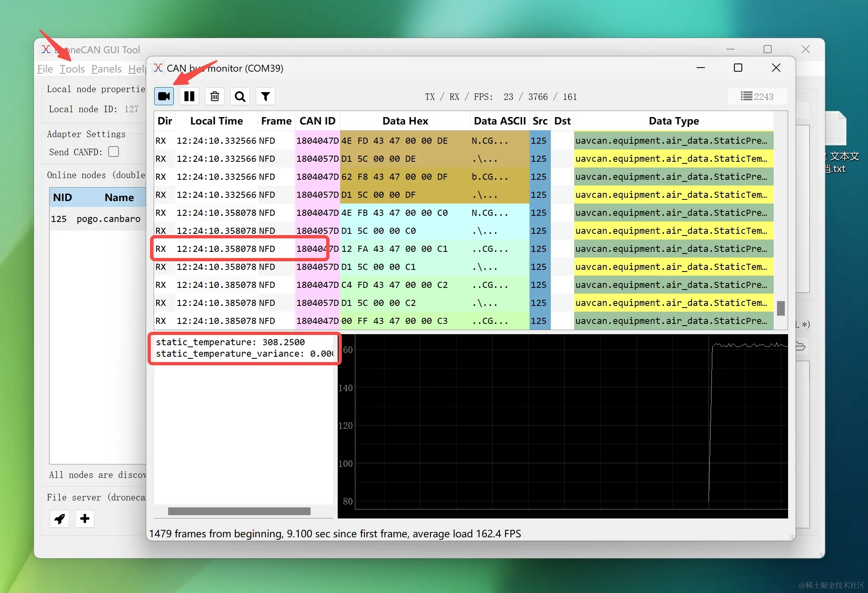Screen dimensions: 868x593
Task: Click the Data Type column header
Action: tap(673, 121)
